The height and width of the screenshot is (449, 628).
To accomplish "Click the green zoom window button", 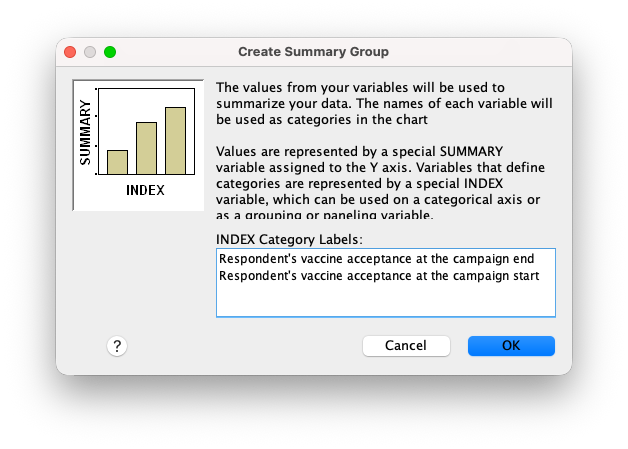I will [110, 52].
